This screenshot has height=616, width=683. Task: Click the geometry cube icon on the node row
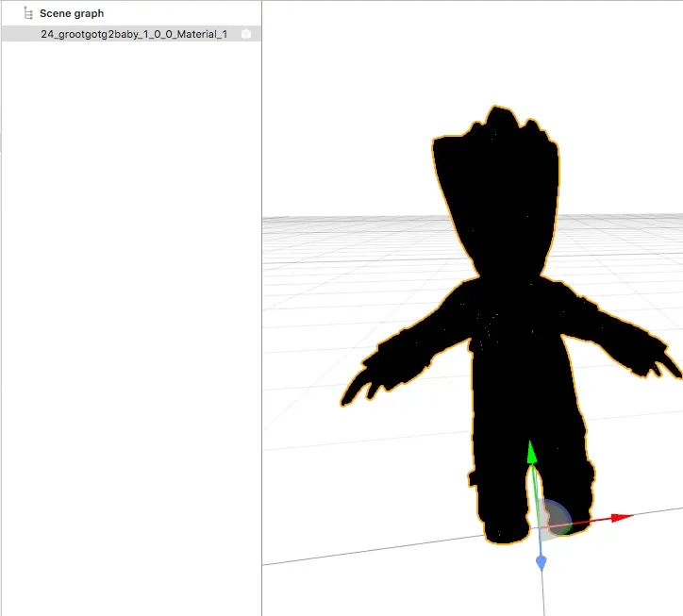click(x=246, y=34)
